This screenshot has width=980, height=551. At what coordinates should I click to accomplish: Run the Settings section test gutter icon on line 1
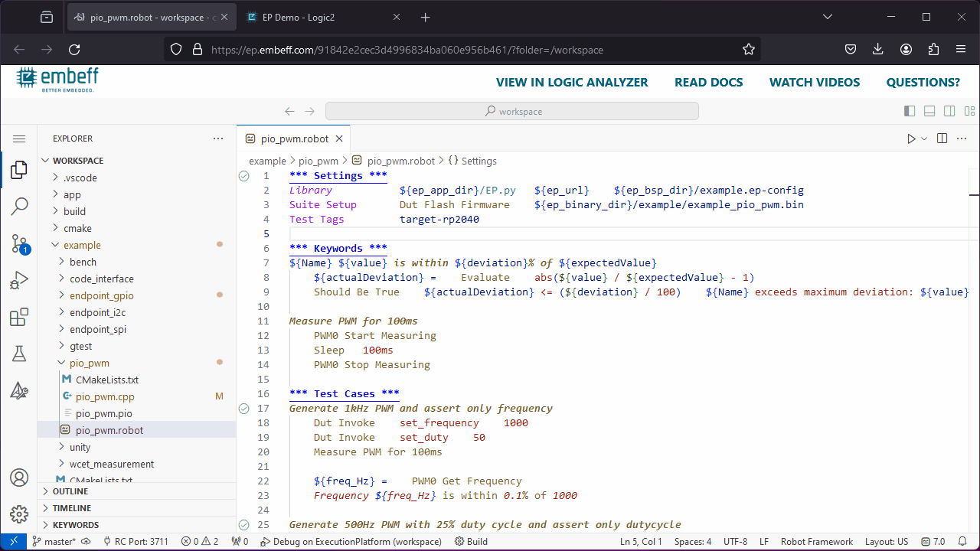tap(244, 176)
